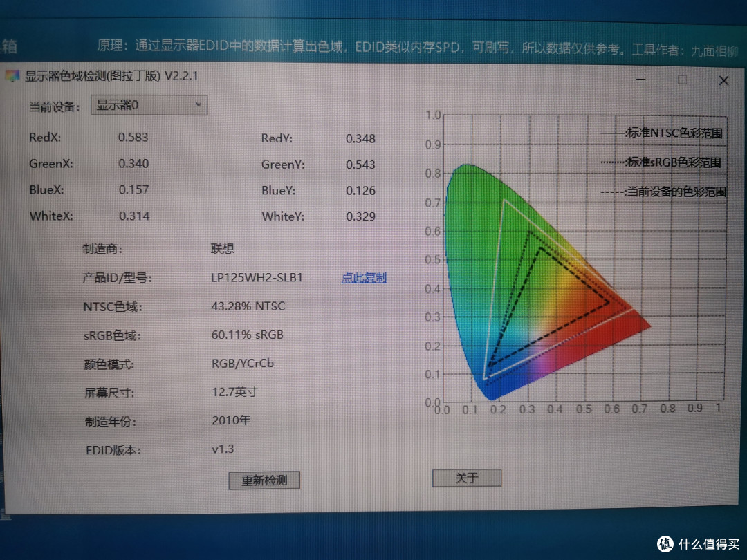Screen dimensions: 747x560
Task: Select the GreenX value 0.340
Action: pos(134,163)
